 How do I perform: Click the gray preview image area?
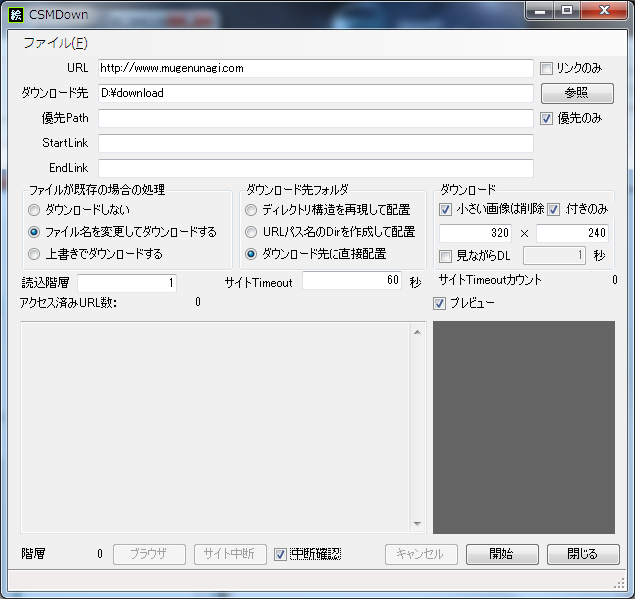pos(524,428)
